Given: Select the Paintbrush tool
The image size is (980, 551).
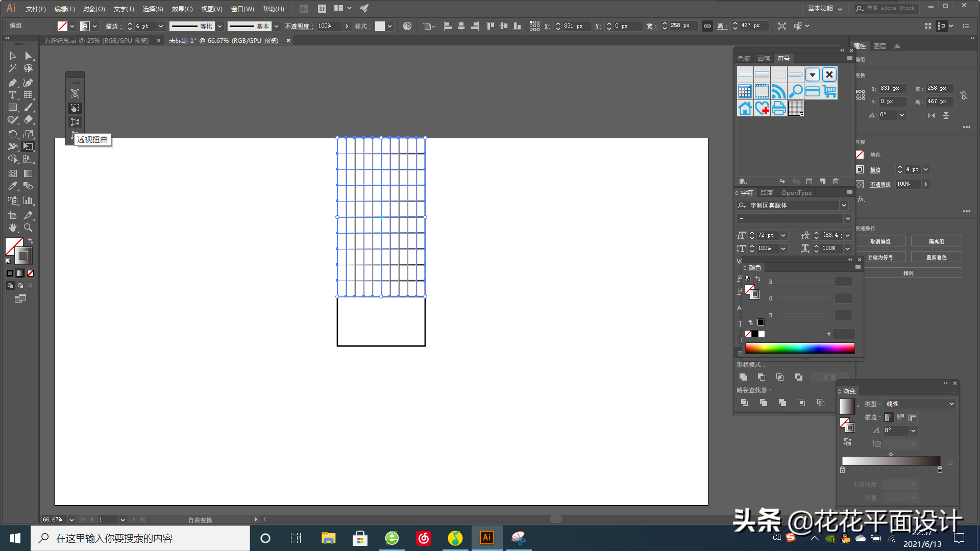Looking at the screenshot, I should click(28, 108).
